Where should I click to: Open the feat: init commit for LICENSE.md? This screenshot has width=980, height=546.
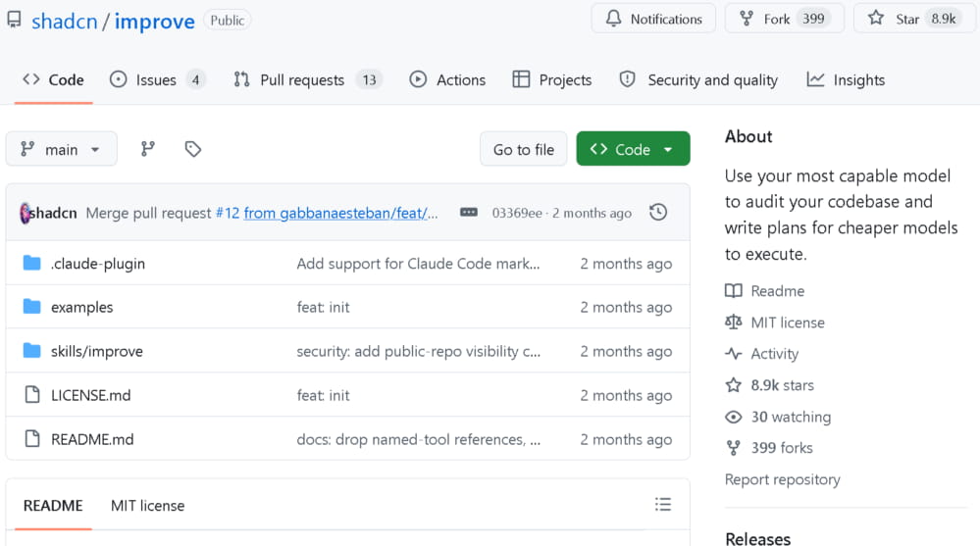[323, 395]
